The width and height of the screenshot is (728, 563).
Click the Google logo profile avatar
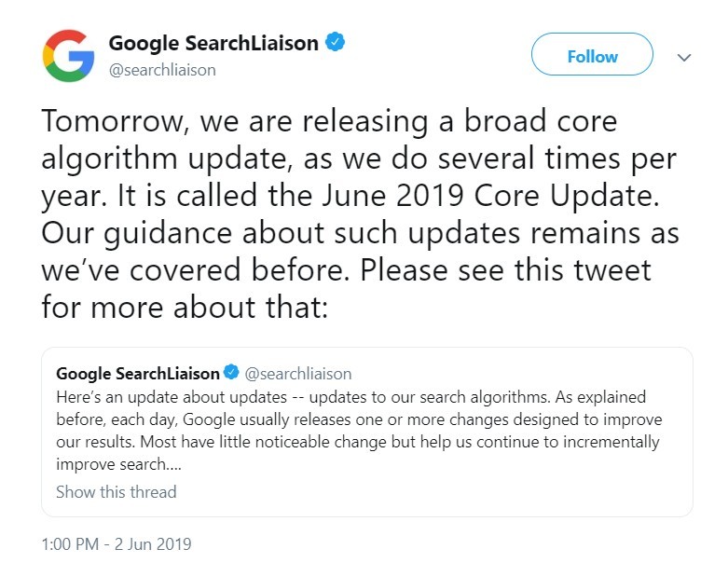pyautogui.click(x=69, y=55)
